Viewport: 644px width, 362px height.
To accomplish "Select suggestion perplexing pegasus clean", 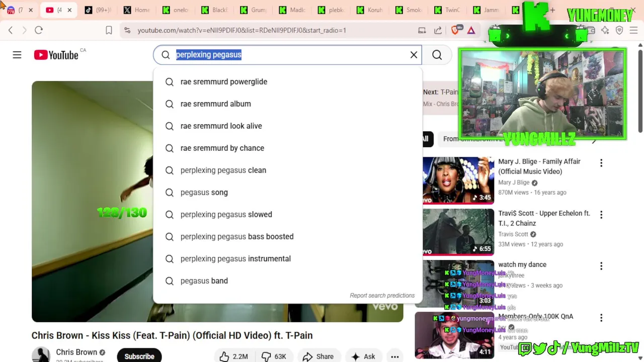I will 288,170.
